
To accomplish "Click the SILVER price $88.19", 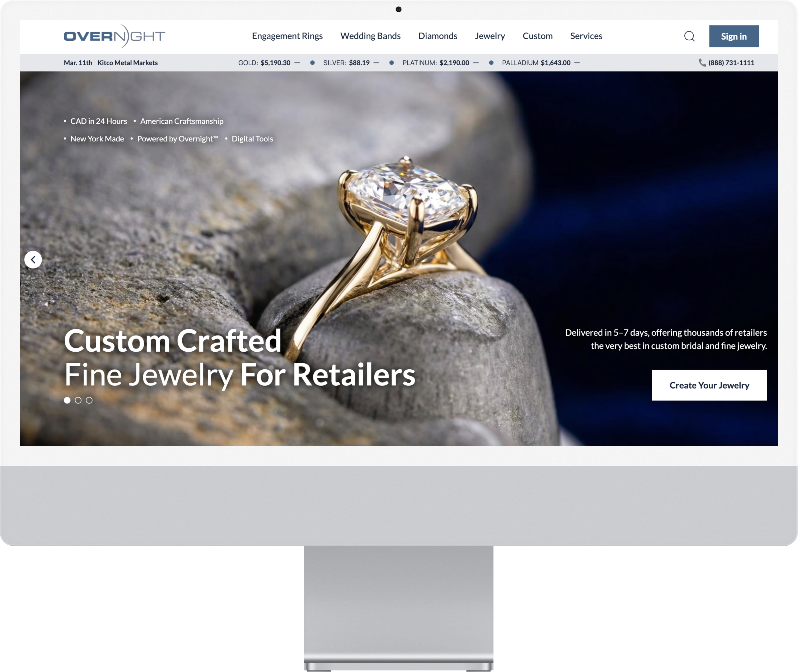I will point(359,63).
